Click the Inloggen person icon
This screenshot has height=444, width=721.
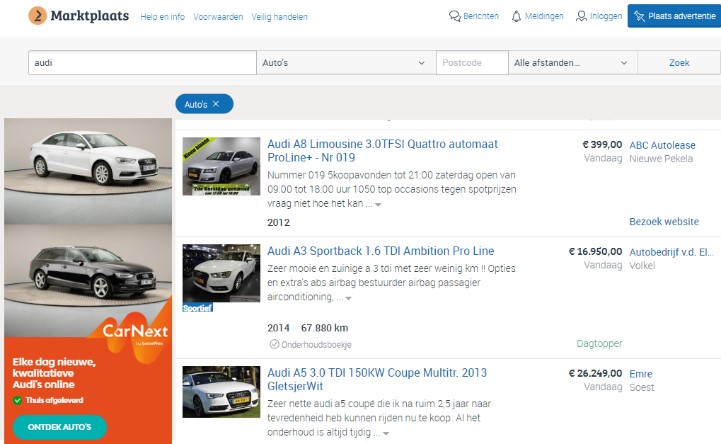[x=581, y=16]
